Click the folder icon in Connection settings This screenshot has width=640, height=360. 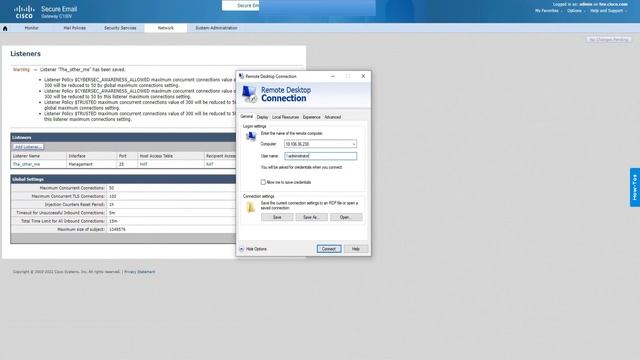tap(251, 207)
